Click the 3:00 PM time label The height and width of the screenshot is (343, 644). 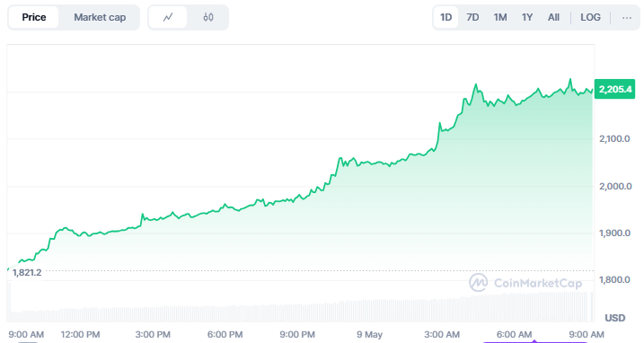click(153, 334)
